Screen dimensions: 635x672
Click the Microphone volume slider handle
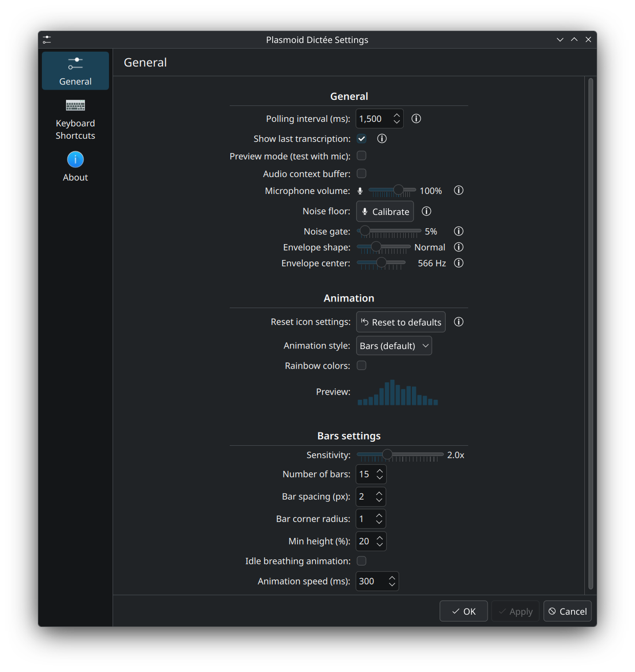click(x=399, y=190)
